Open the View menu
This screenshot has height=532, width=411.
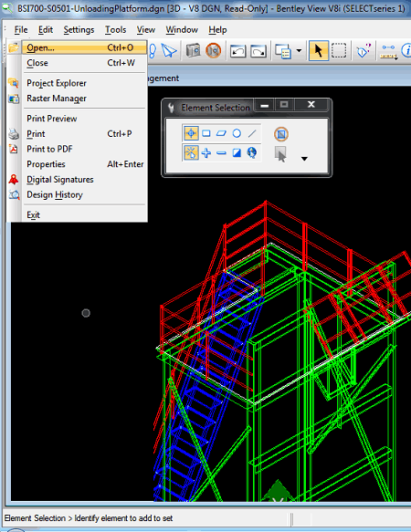point(146,30)
